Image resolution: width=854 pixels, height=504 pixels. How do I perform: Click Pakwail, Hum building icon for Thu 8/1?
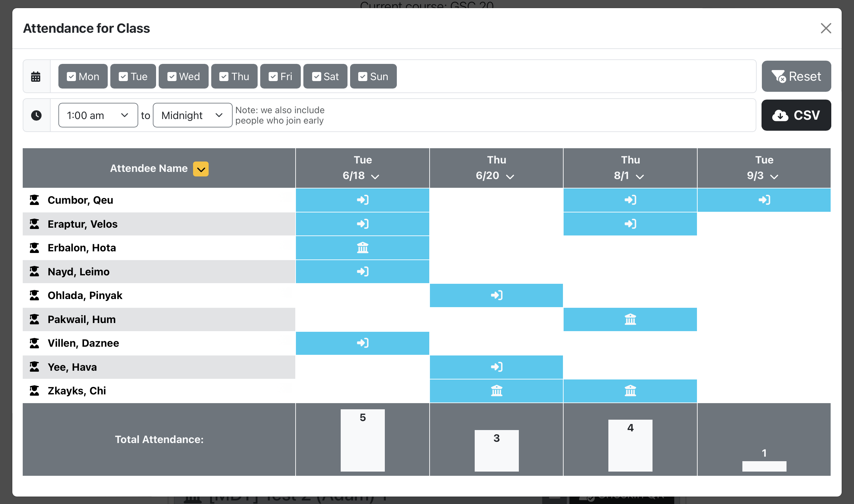coord(630,319)
